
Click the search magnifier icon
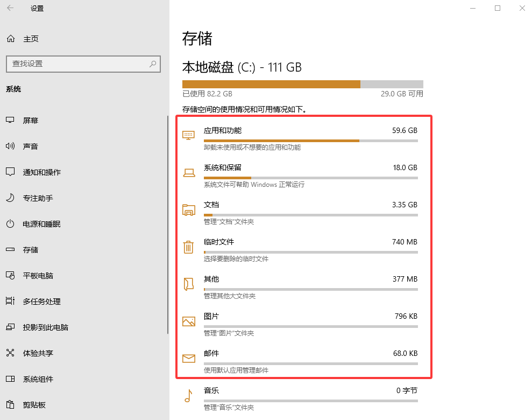153,64
